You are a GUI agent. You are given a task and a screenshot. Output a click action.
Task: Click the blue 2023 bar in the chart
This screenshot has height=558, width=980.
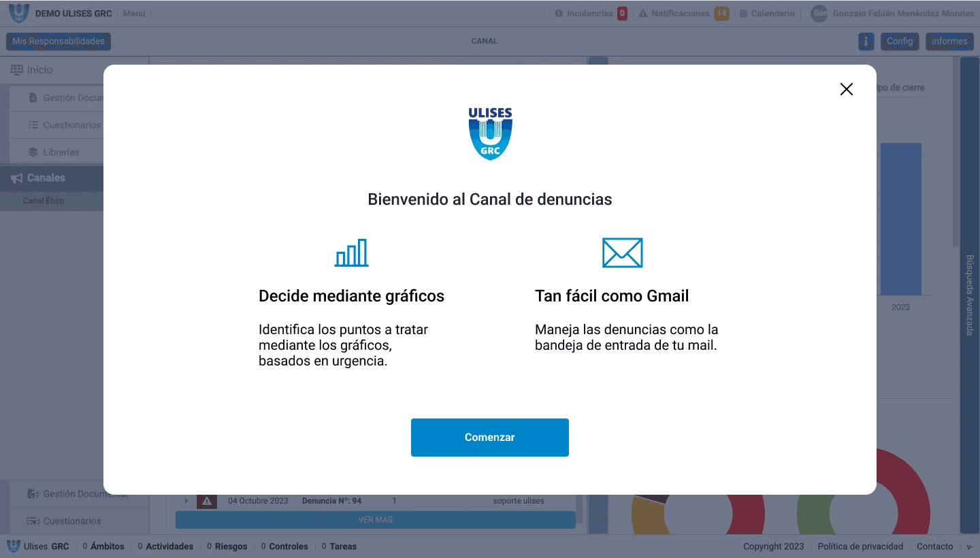pos(901,219)
